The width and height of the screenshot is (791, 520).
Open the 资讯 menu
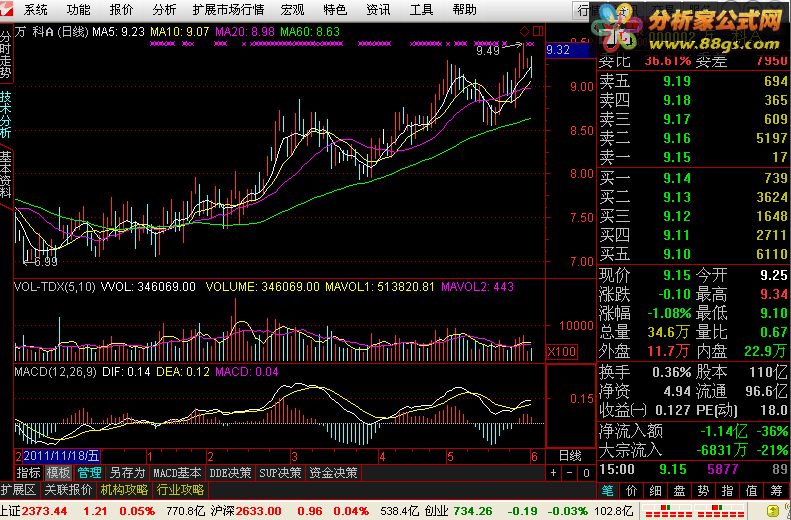coord(378,10)
